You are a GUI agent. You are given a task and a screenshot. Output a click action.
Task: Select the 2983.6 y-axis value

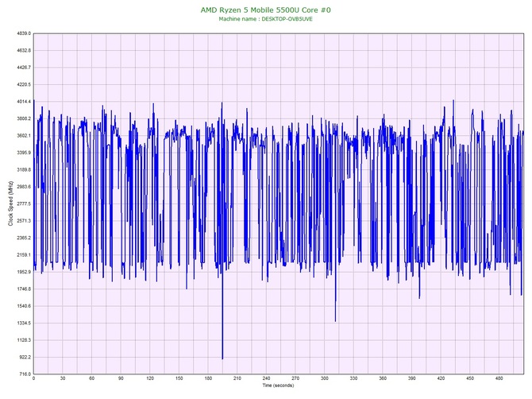click(x=23, y=187)
